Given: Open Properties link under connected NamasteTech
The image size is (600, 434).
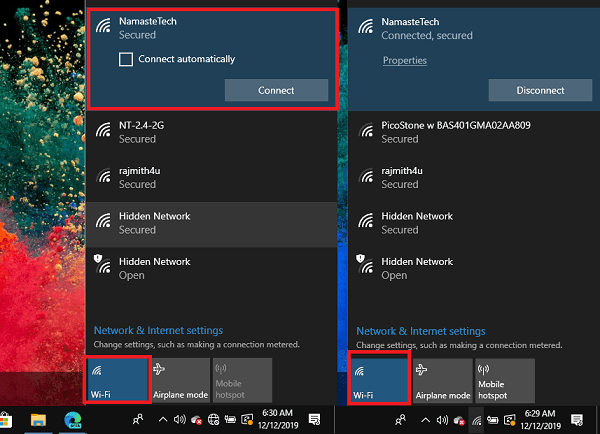Looking at the screenshot, I should coord(405,60).
